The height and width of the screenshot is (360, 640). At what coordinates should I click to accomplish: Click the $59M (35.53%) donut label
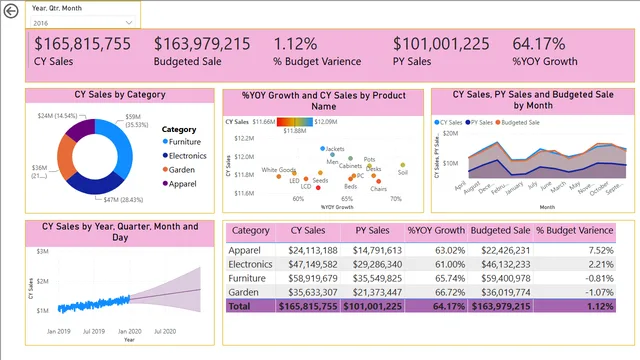[136, 121]
